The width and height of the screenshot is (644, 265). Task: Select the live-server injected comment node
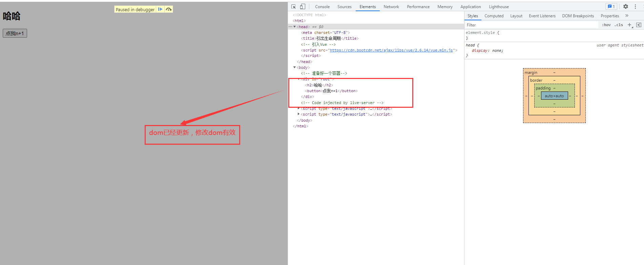[x=342, y=103]
